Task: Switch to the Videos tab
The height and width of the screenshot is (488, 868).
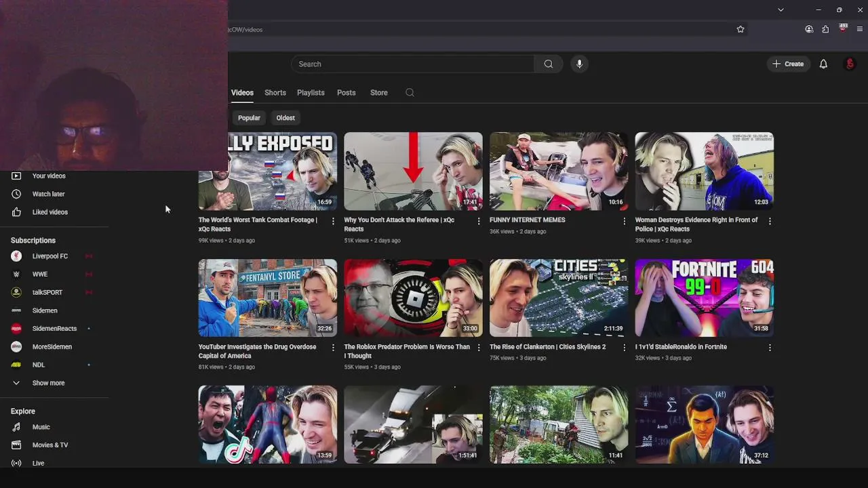Action: [x=242, y=93]
